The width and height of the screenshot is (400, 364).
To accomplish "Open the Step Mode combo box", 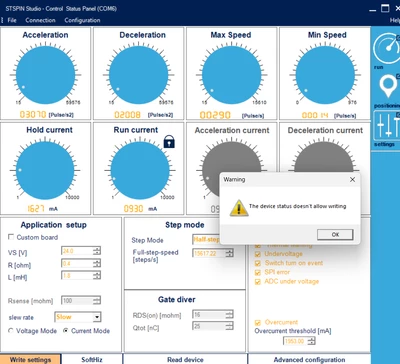I will [x=206, y=239].
